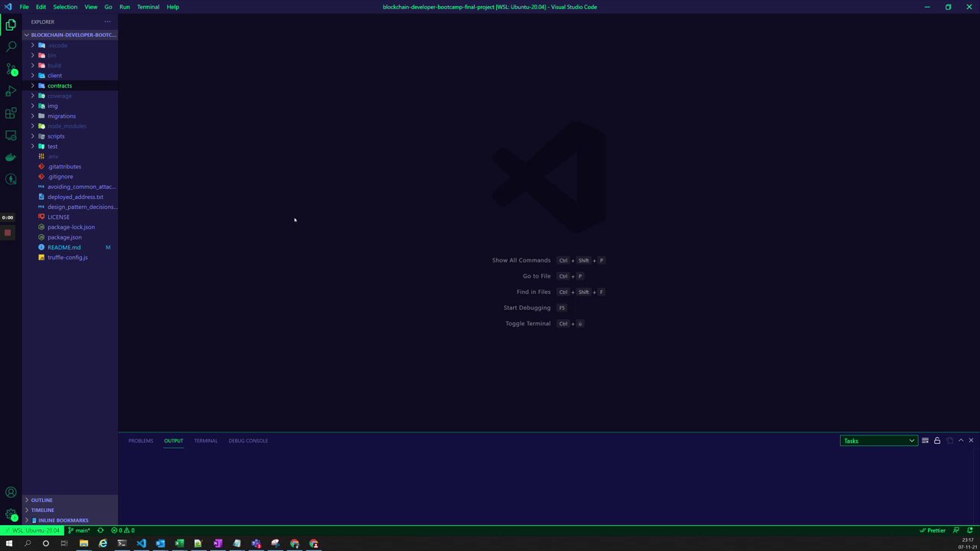Open the Run and Debug view
Image resolution: width=980 pixels, height=551 pixels.
(11, 91)
